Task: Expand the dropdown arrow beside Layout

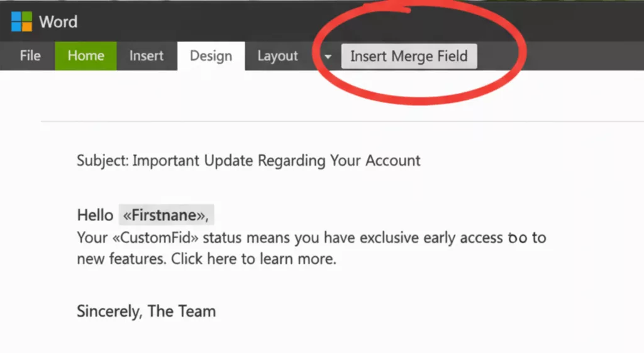Action: click(328, 57)
